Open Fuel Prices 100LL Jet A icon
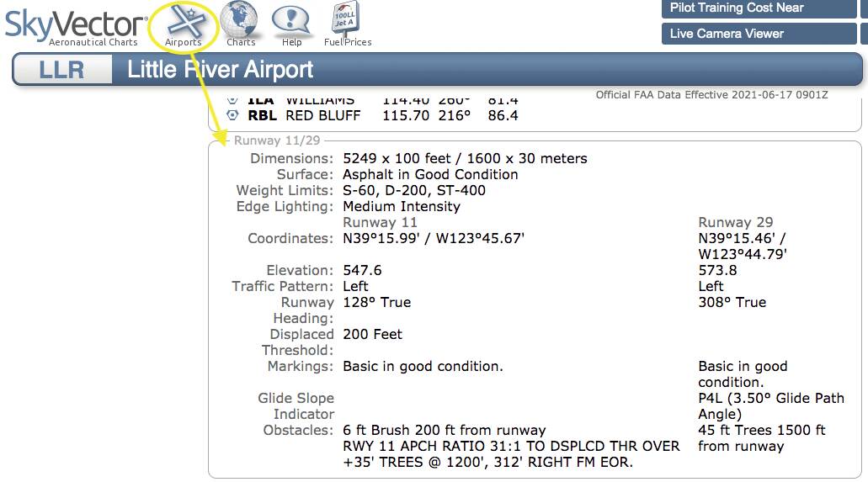 [347, 21]
